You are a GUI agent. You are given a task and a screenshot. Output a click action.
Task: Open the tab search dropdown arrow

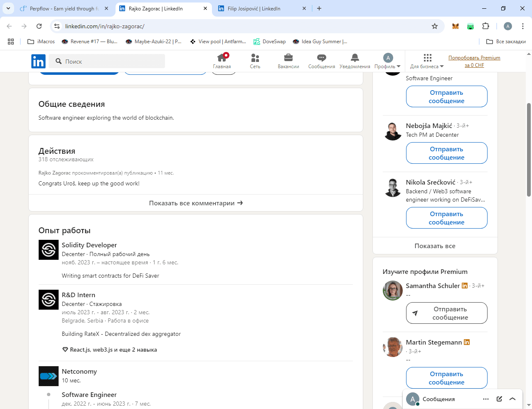click(8, 8)
